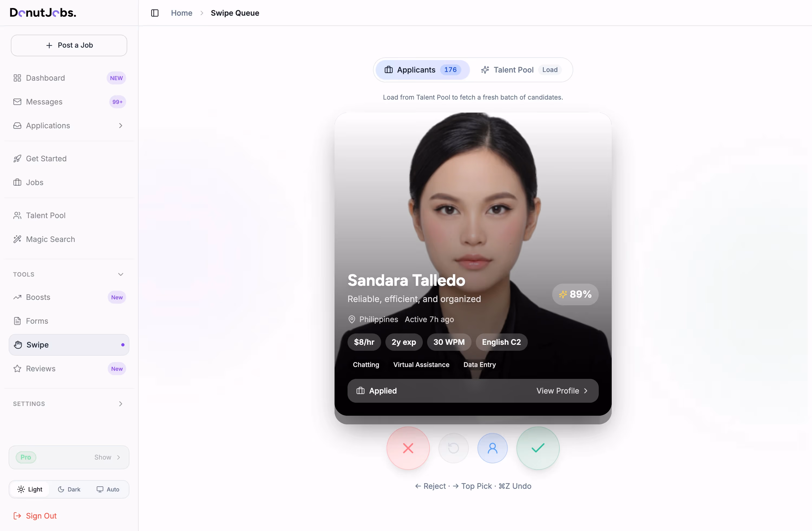This screenshot has height=531, width=812.
Task: Click the $8/hr rate tag
Action: point(364,342)
